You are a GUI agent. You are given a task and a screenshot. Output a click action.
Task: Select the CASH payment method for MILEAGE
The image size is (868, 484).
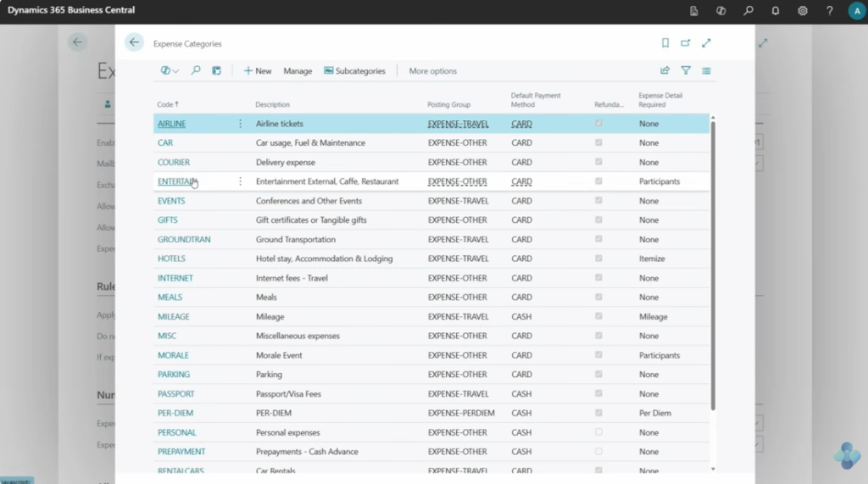[521, 317]
